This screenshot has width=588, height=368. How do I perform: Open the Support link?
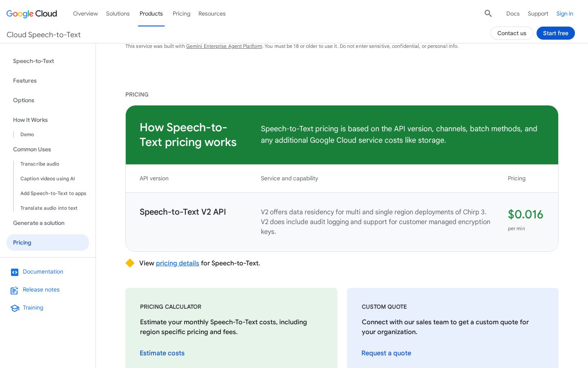click(x=538, y=13)
